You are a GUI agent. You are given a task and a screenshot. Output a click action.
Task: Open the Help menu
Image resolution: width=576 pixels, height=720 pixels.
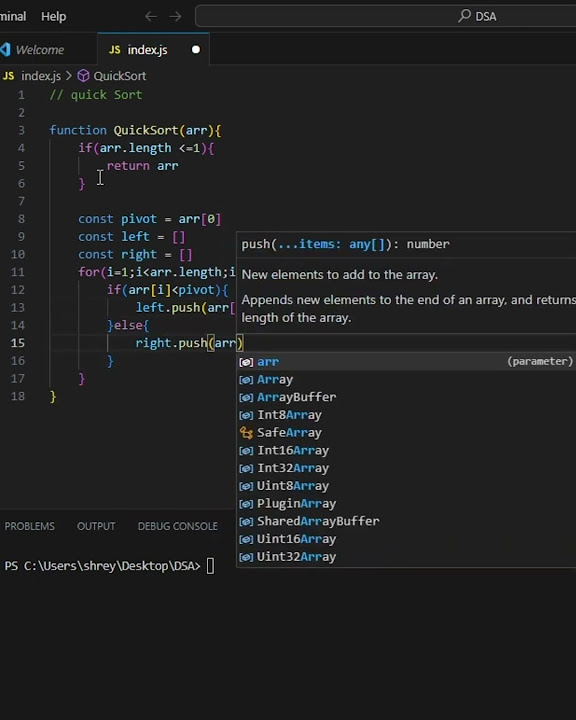(x=54, y=17)
